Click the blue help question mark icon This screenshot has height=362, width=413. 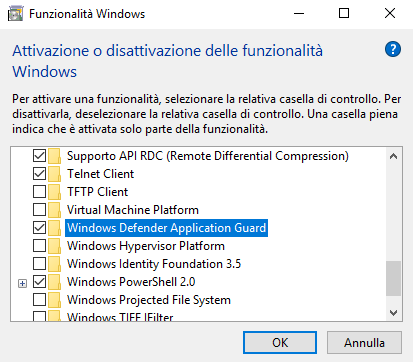point(393,49)
